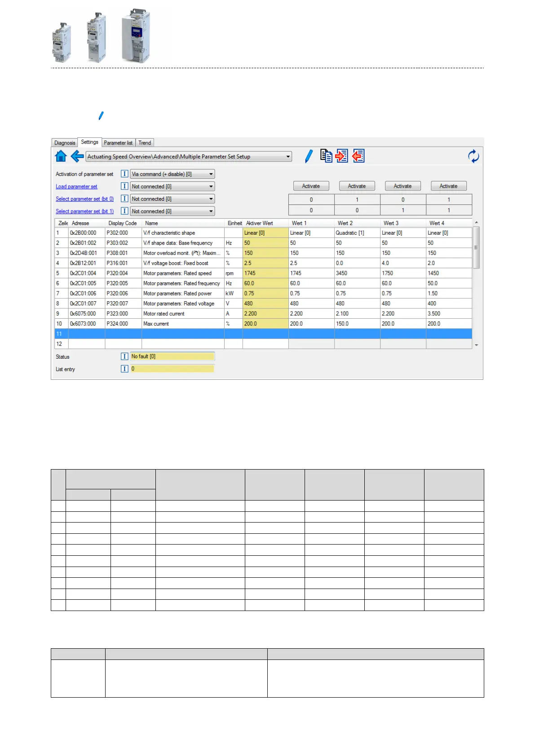Click the parameter table's vertical scrollbar
The height and width of the screenshot is (756, 535).
(x=476, y=248)
